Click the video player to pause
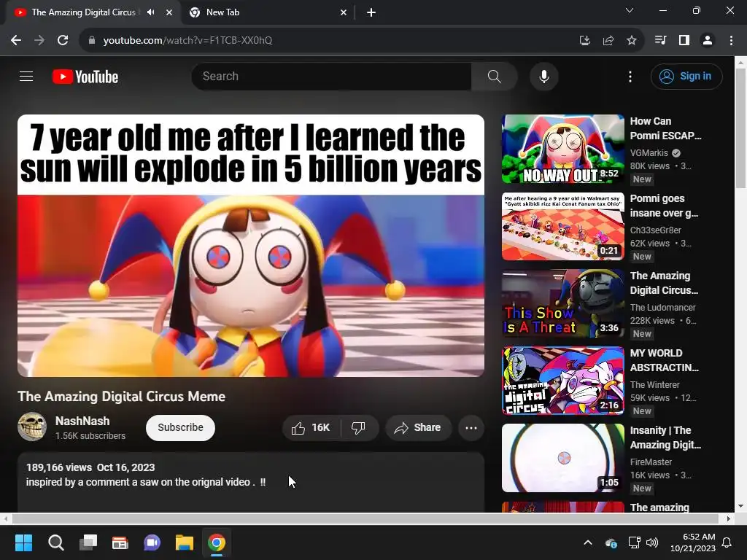Screen dimensions: 747x560 pyautogui.click(x=251, y=246)
